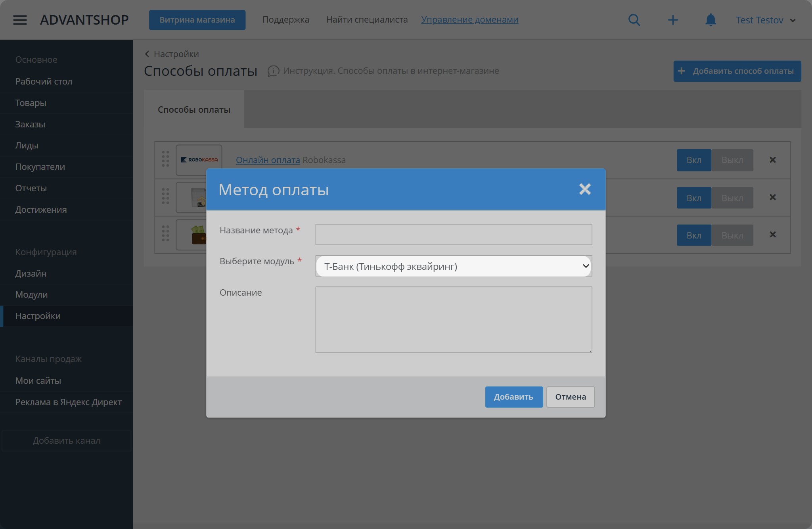Open Лиды in sidebar
The width and height of the screenshot is (812, 529).
tap(67, 145)
